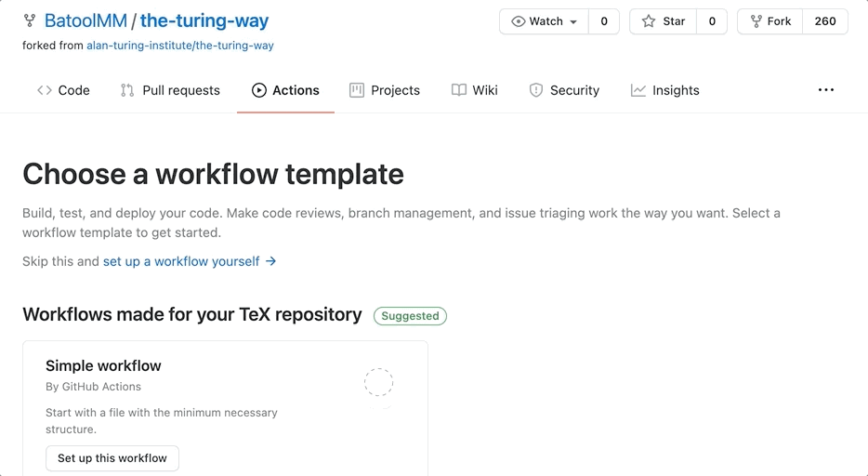Image resolution: width=868 pixels, height=476 pixels.
Task: View the fork count 260
Action: [825, 21]
